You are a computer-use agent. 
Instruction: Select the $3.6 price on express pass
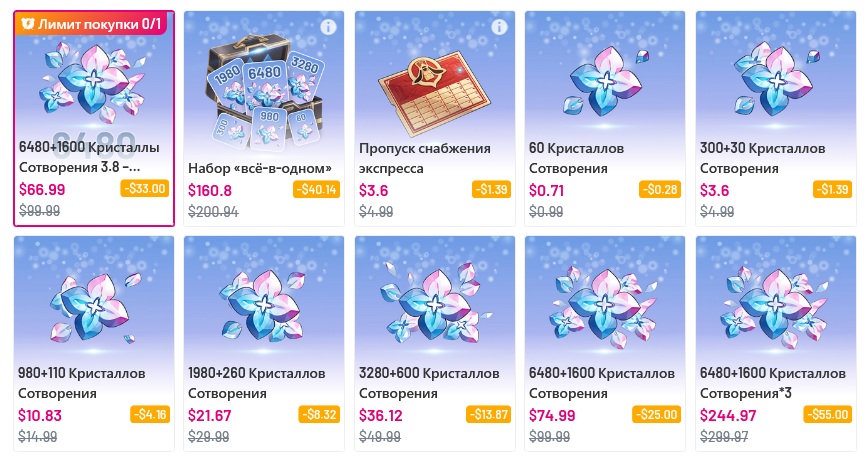click(x=374, y=190)
